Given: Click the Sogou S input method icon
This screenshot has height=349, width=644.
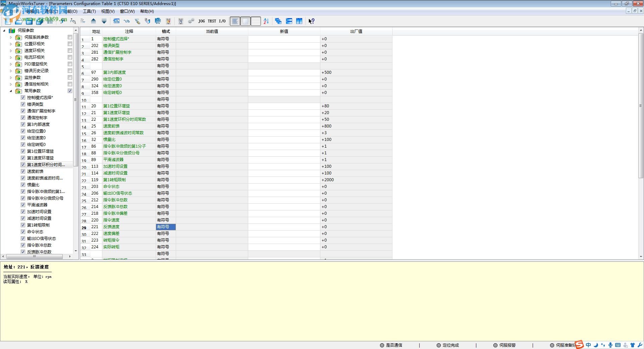Looking at the screenshot, I should point(579,345).
